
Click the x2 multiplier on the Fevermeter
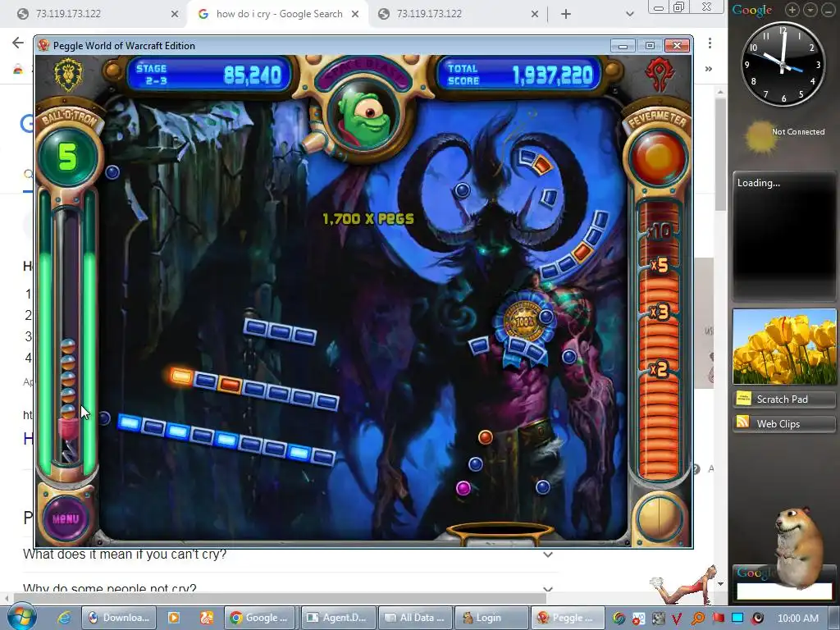click(x=660, y=369)
